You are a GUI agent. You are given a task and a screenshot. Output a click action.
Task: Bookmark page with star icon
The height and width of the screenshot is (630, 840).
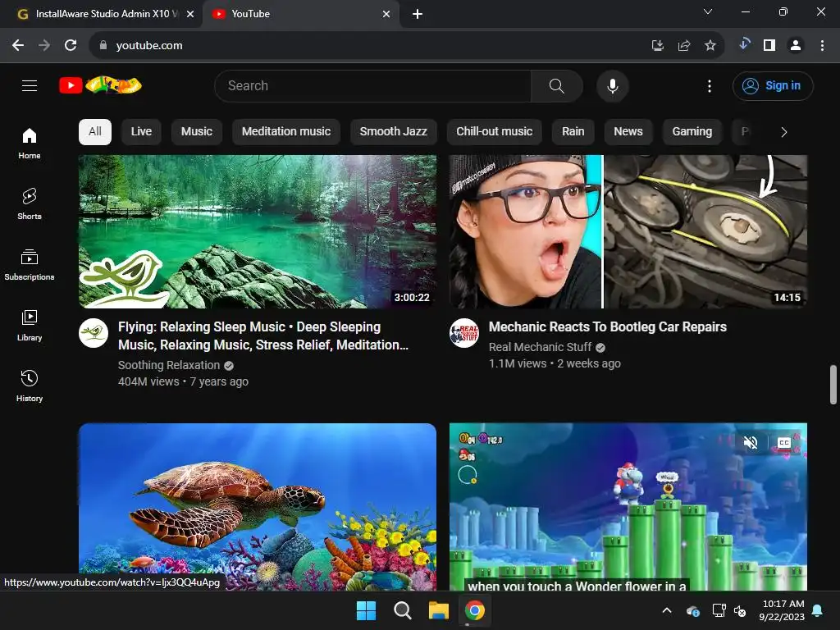click(710, 46)
